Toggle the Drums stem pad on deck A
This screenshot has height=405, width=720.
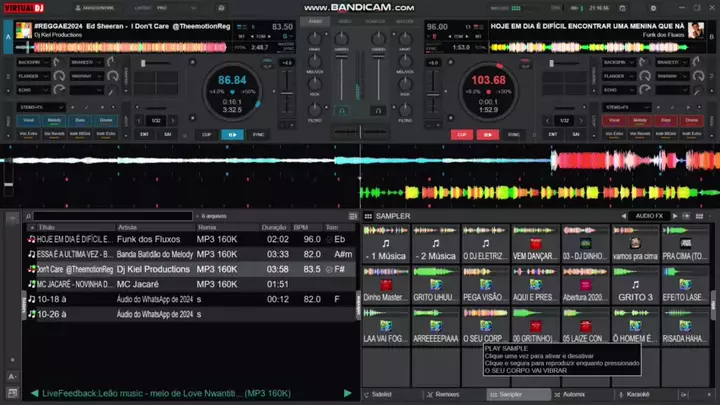(x=106, y=120)
